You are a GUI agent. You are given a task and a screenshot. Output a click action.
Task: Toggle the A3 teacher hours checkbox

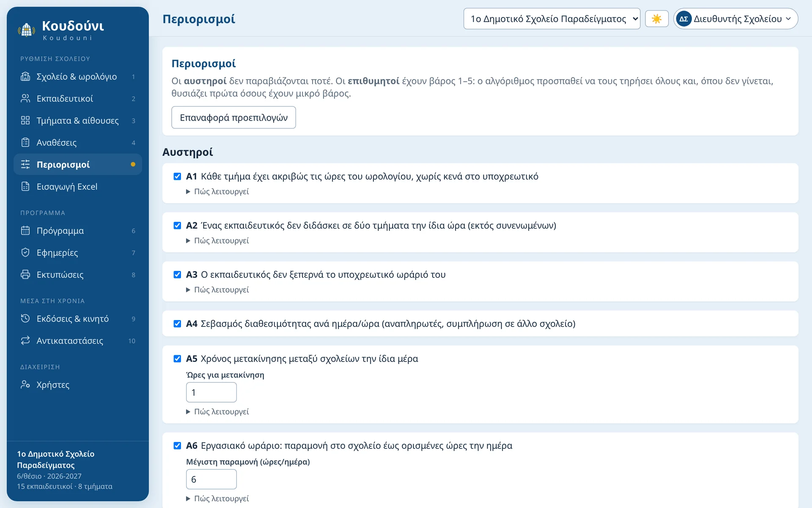coord(177,275)
